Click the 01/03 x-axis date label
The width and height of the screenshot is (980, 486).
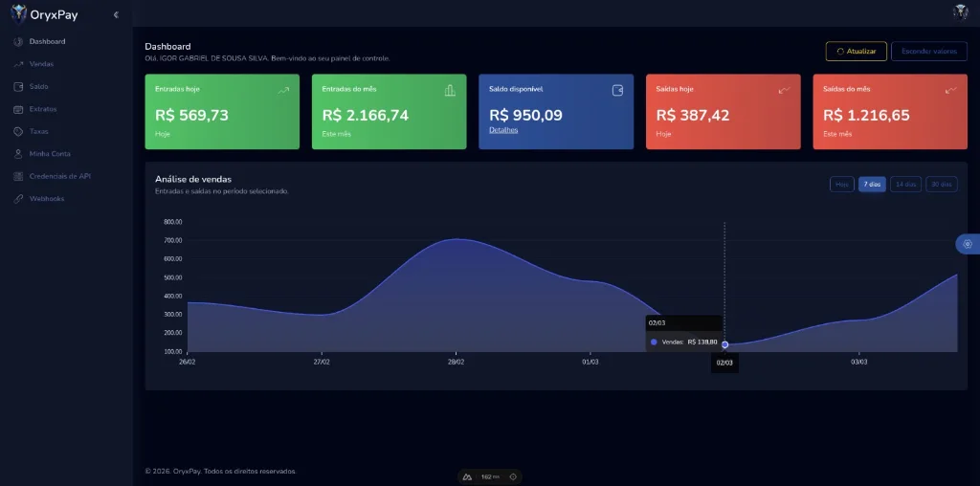590,362
